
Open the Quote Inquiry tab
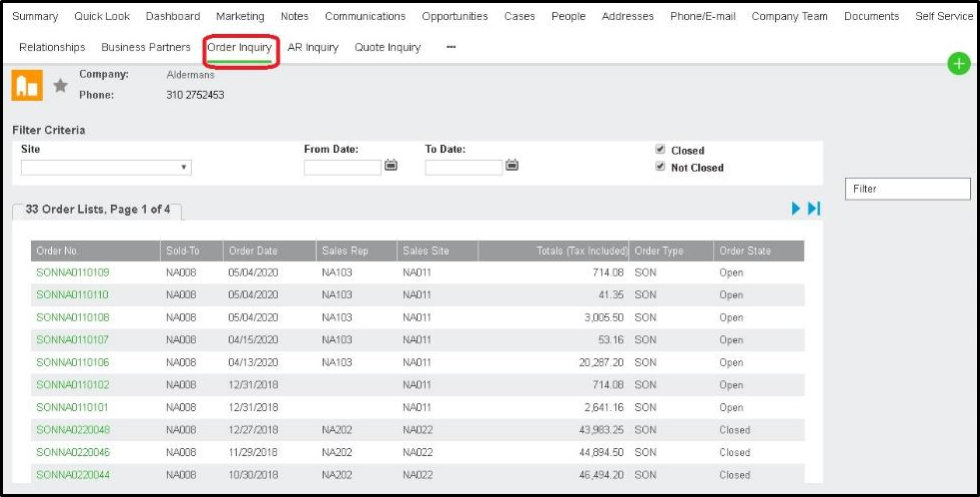tap(388, 47)
